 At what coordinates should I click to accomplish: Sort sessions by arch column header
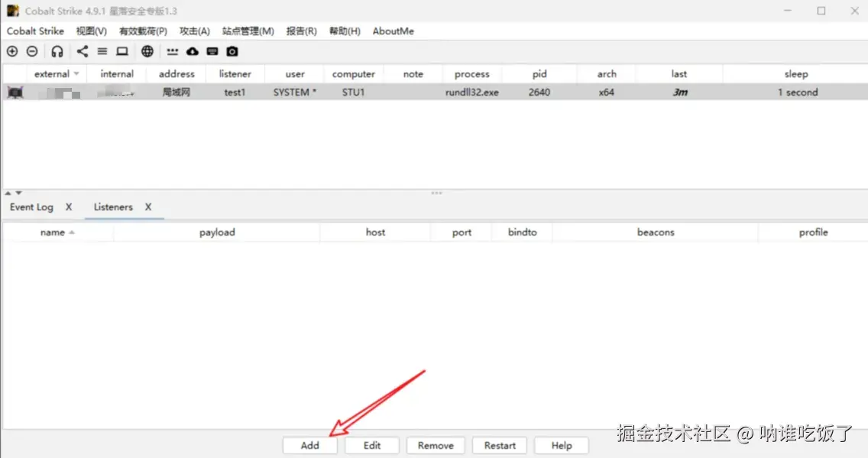coord(607,73)
